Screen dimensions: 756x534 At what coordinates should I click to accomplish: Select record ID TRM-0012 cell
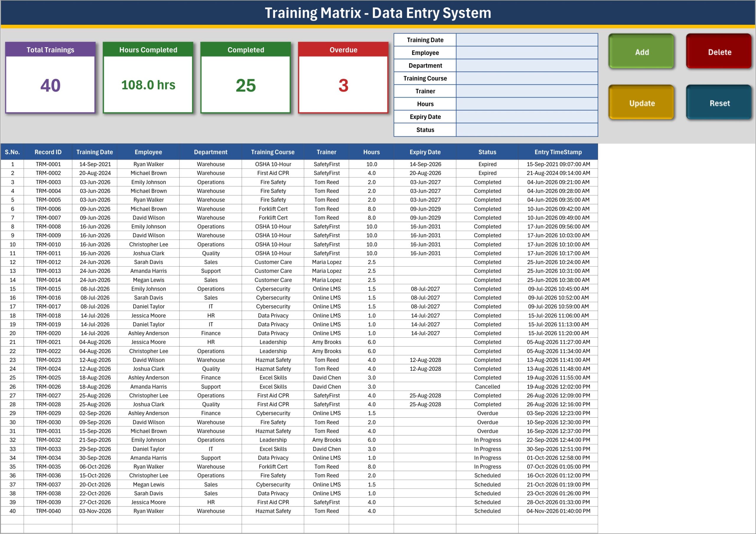(x=48, y=262)
